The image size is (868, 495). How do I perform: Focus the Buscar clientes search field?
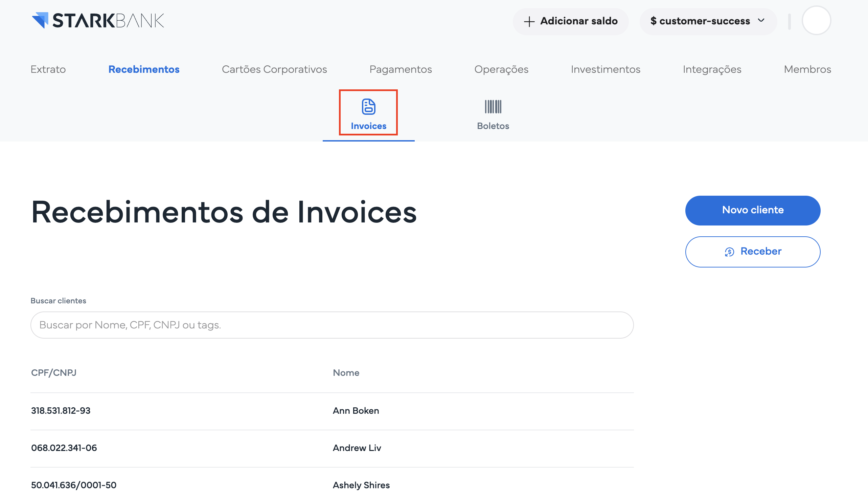[x=332, y=325]
